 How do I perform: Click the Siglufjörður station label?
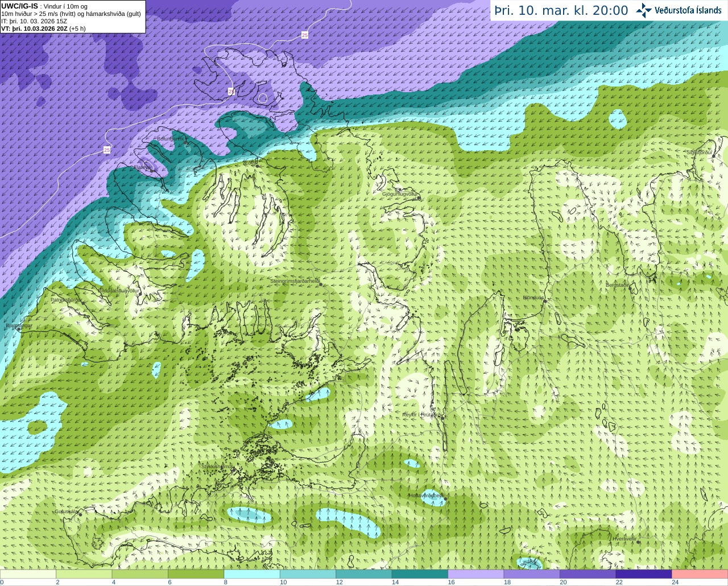[700, 152]
